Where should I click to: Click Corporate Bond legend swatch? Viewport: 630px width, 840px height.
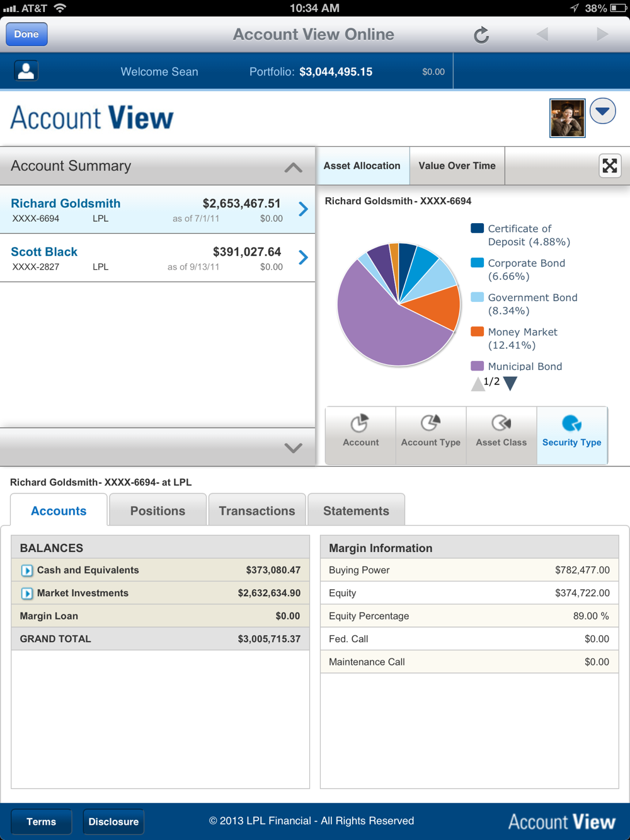click(478, 263)
